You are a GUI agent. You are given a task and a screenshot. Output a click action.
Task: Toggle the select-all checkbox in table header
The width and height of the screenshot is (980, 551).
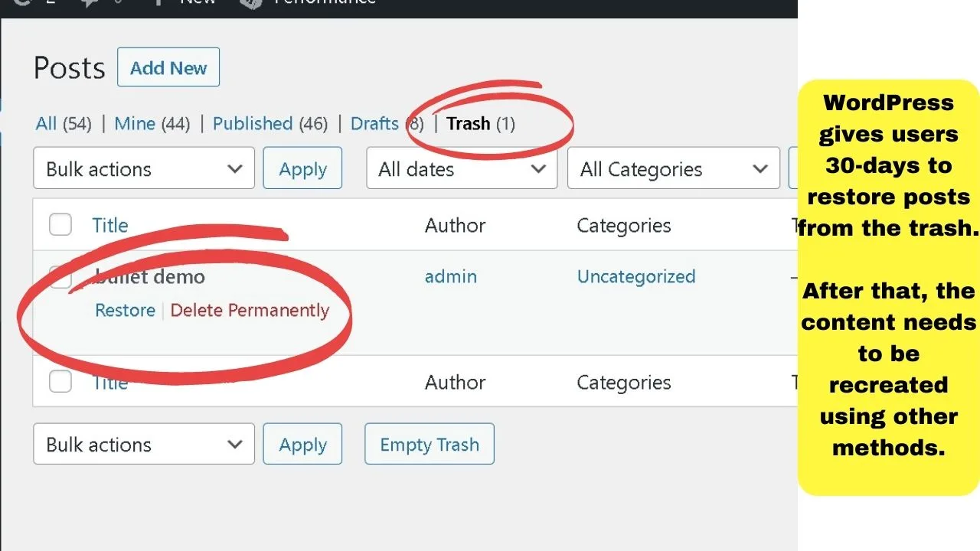pos(60,225)
